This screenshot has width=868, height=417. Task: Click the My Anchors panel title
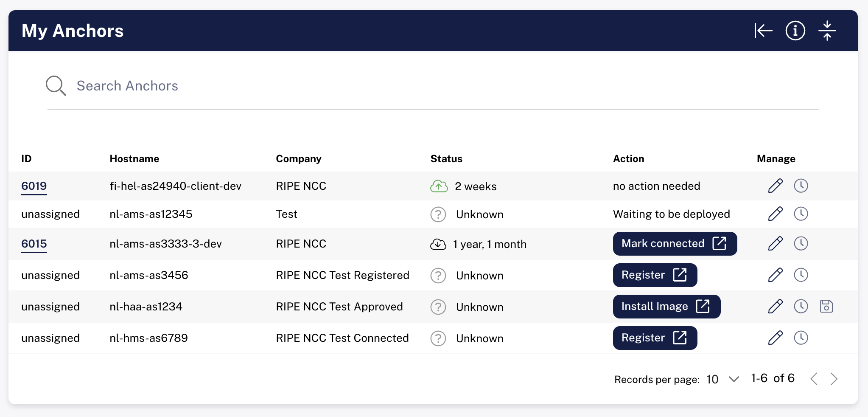pyautogui.click(x=73, y=31)
